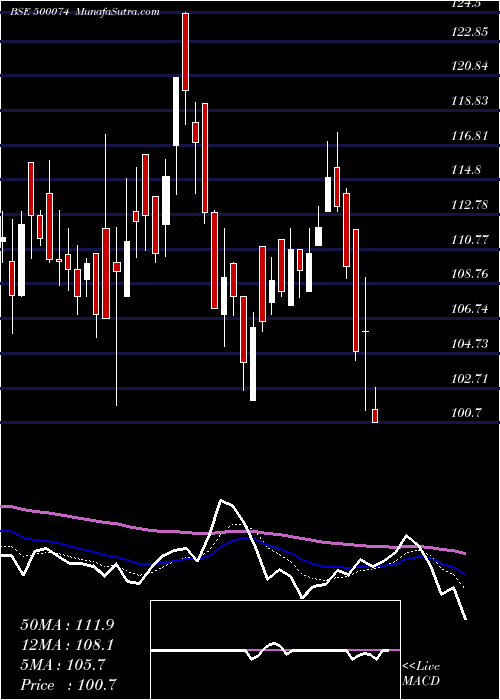Select the 118.83 price axis label
Screen dimensions: 500x700
(x=469, y=101)
